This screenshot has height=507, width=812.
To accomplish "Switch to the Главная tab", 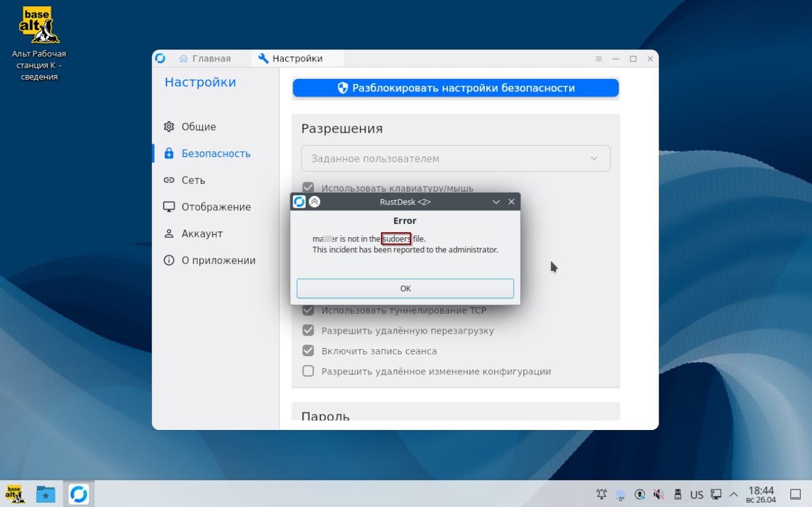I will coord(205,59).
